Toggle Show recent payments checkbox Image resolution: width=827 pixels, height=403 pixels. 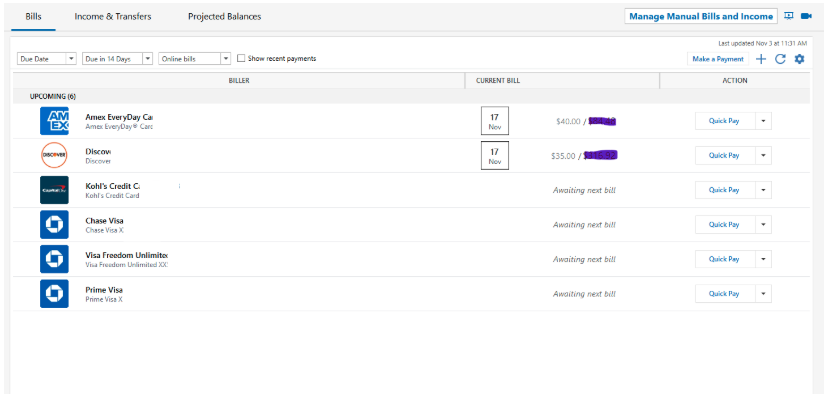tap(241, 59)
